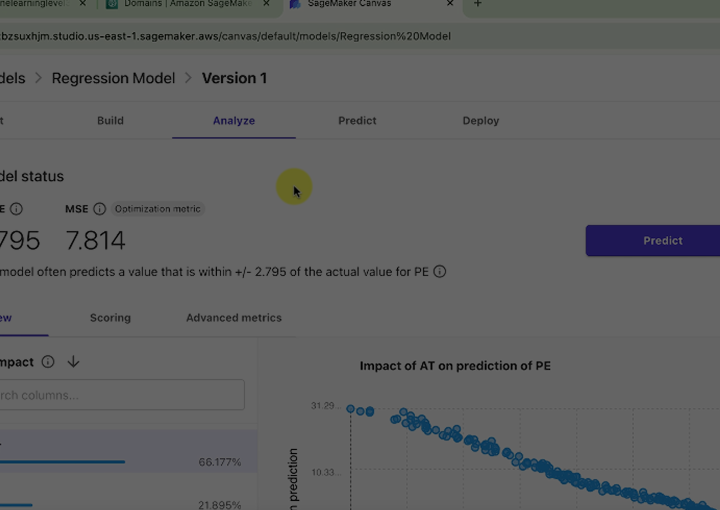This screenshot has height=510, width=720.
Task: Open the Predict tab
Action: (357, 121)
